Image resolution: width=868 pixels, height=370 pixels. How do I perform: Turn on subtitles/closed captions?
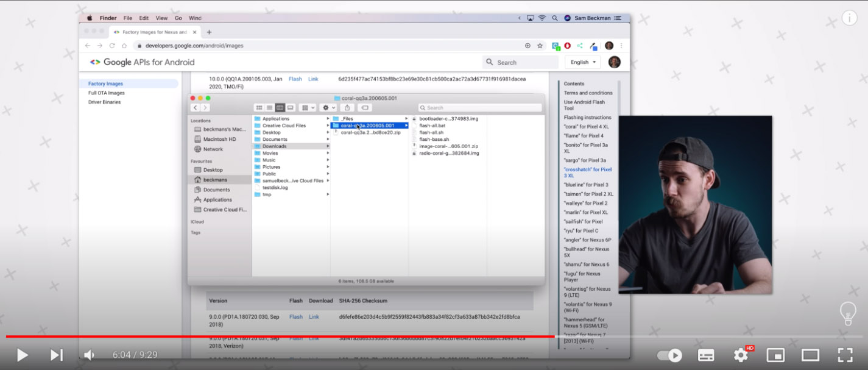tap(706, 355)
